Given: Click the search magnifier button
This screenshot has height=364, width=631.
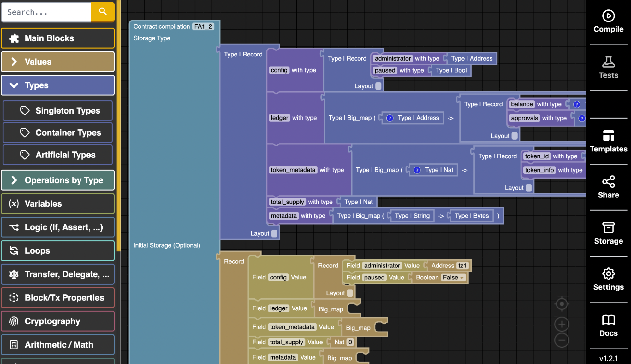Looking at the screenshot, I should pyautogui.click(x=103, y=12).
